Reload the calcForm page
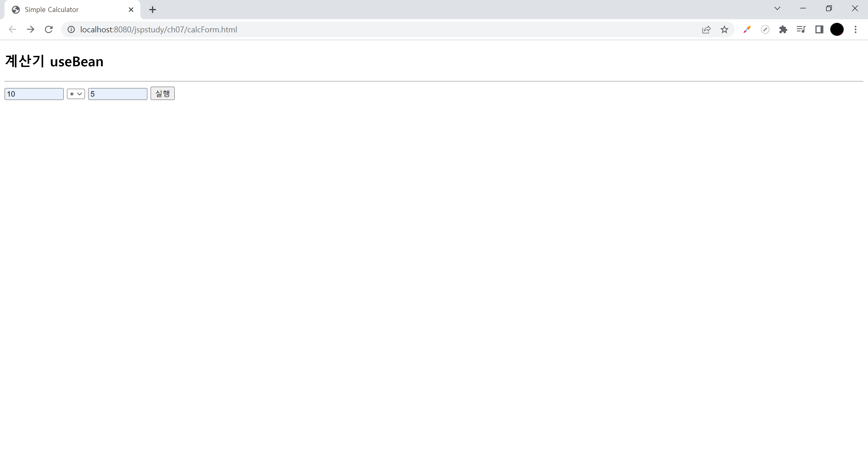Image resolution: width=868 pixels, height=466 pixels. (49, 30)
